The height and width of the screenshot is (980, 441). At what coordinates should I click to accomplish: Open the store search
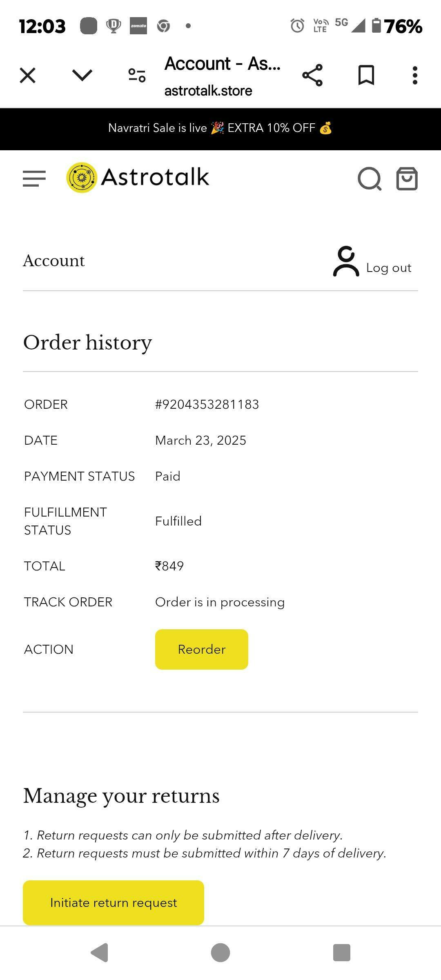coord(369,179)
